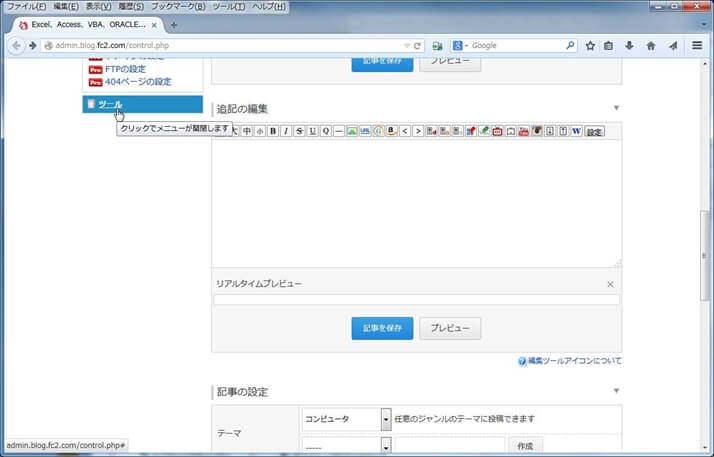Viewport: 714px width, 457px height.
Task: Click the Amazon product icon
Action: pos(392,131)
